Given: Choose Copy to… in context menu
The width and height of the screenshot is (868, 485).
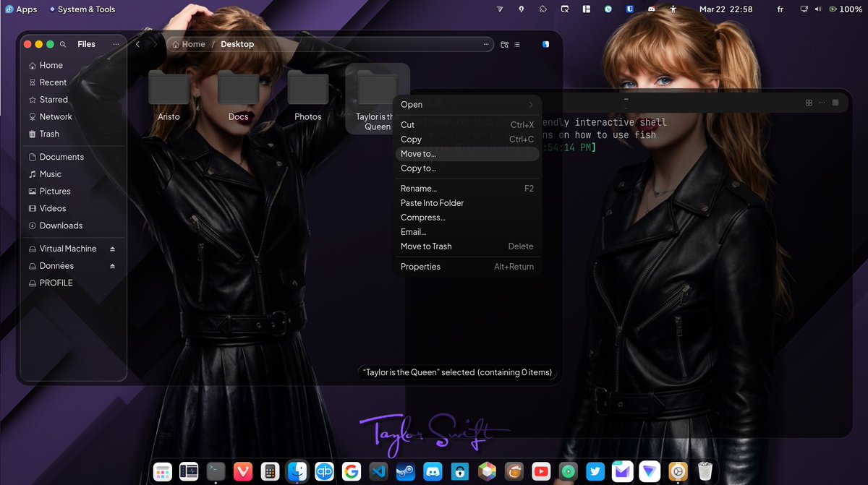Looking at the screenshot, I should click(x=467, y=168).
